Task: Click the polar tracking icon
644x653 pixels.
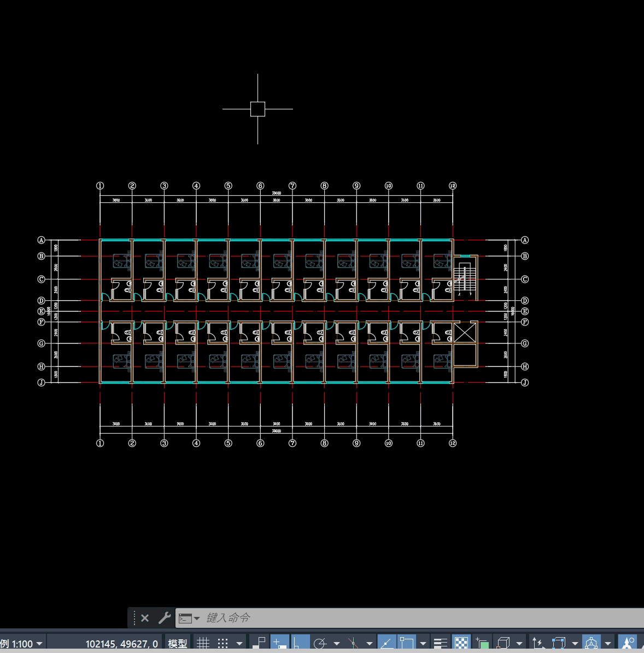Action: [x=320, y=643]
